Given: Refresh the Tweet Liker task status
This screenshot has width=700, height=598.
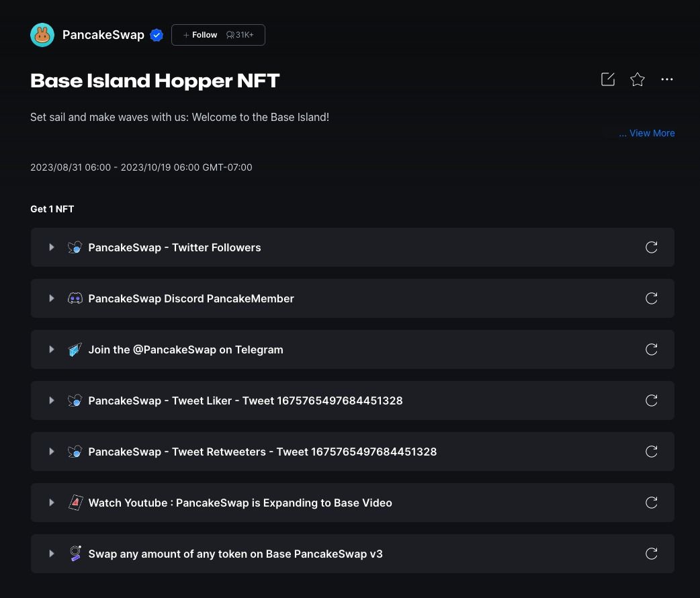Looking at the screenshot, I should (651, 400).
